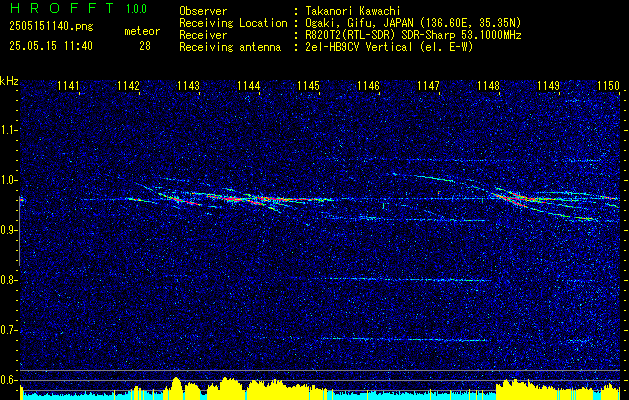The image size is (629, 400).
Task: Click the version number 1.0.0
Action: (x=136, y=9)
